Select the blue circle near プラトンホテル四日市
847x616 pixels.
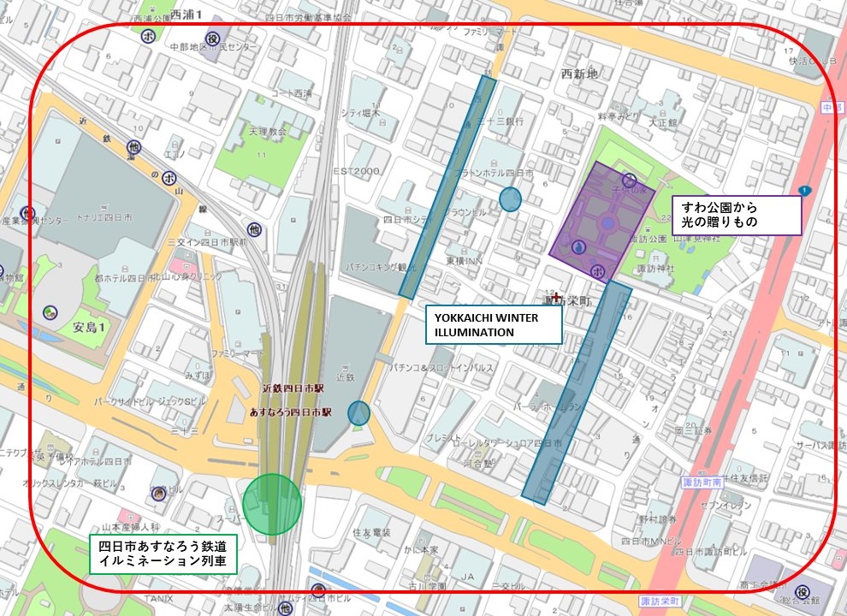click(x=510, y=199)
